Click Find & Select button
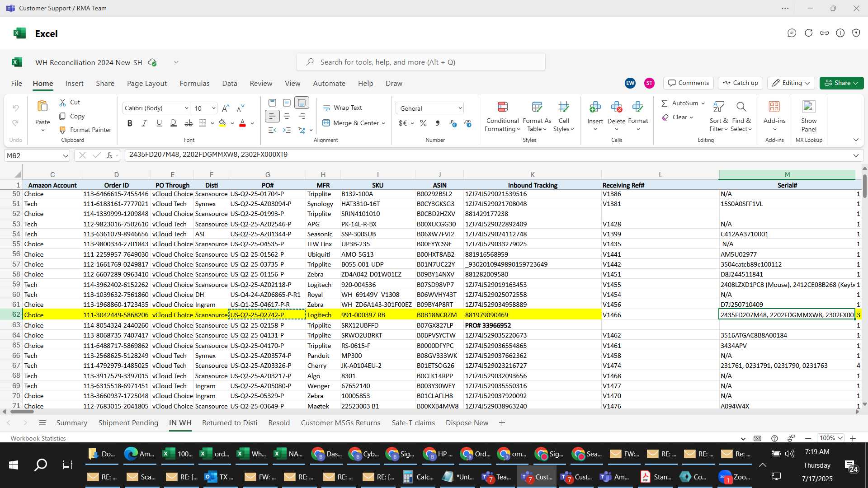The image size is (868, 488). tap(741, 117)
